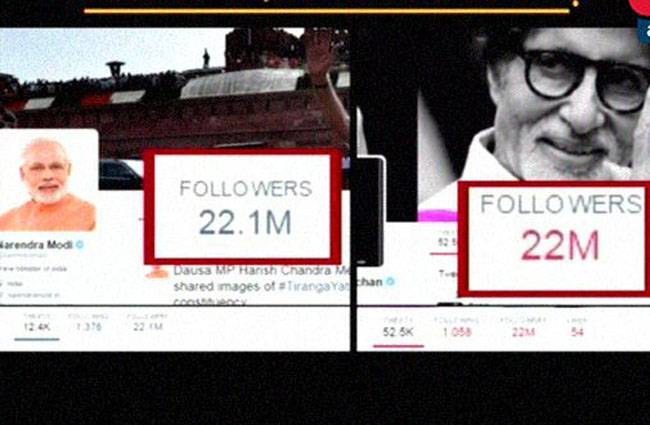650x425 pixels.
Task: Open the Tweets 52.5K tab
Action: click(398, 327)
